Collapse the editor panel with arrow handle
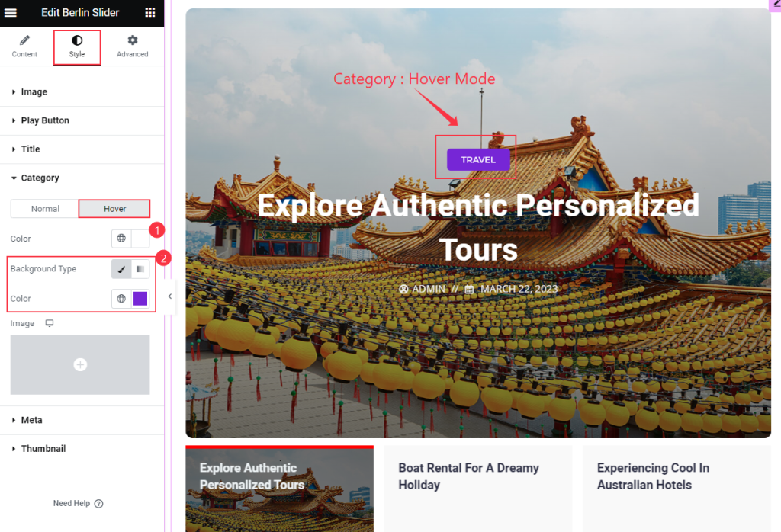781x532 pixels. point(170,296)
